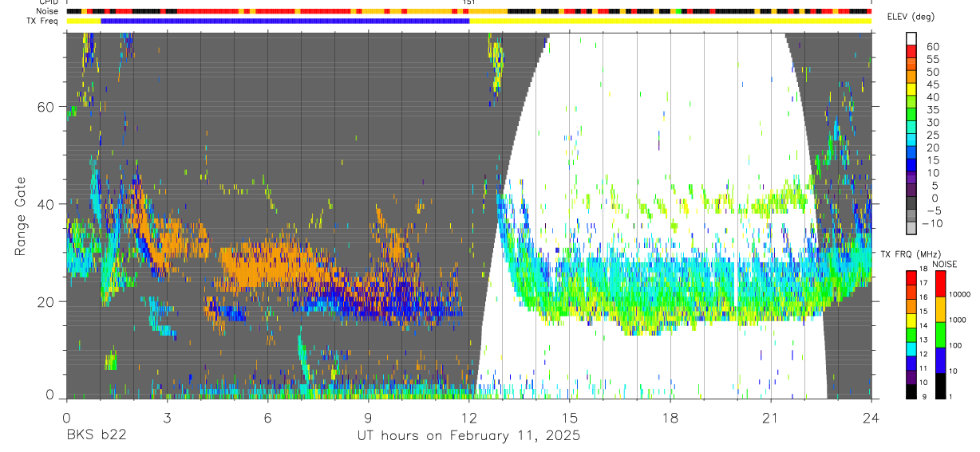This screenshot has width=980, height=452.
Task: Click the "1000" value on the NOISE legend
Action: click(x=958, y=320)
